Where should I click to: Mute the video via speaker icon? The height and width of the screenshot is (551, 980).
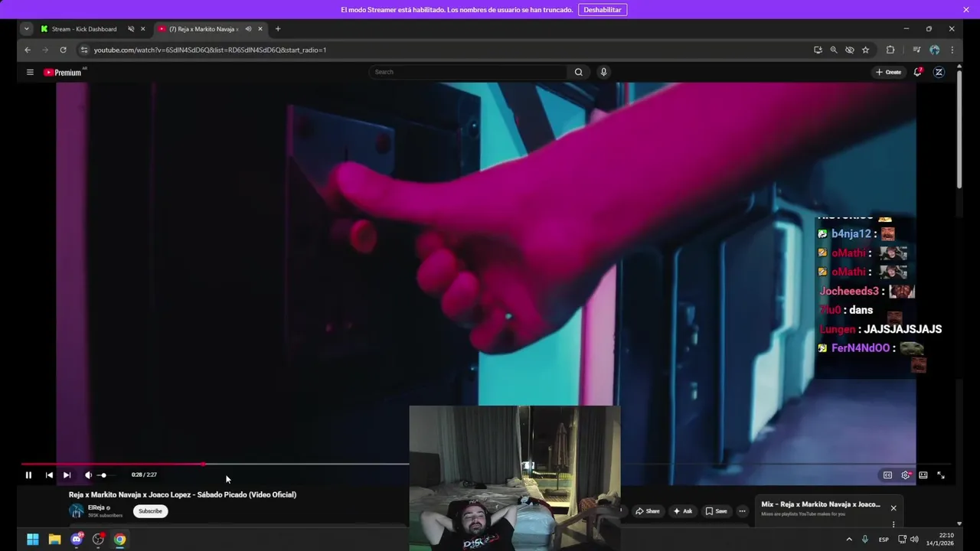[x=88, y=475]
